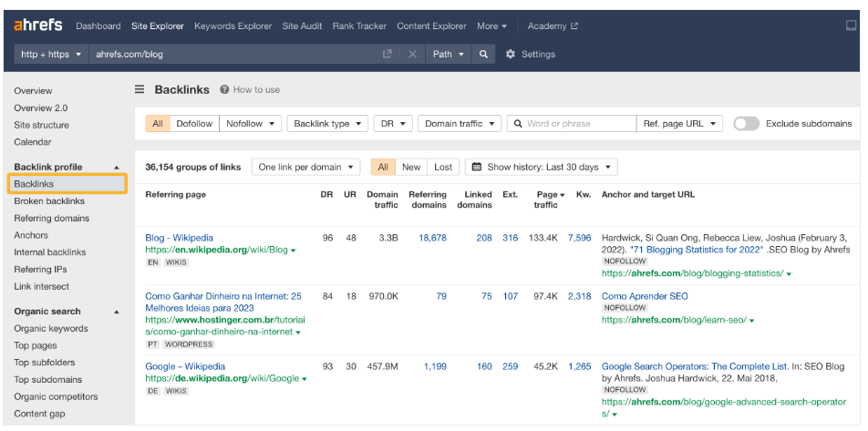This screenshot has width=868, height=431.
Task: Open Google – Wikipedia referring page
Action: pos(185,366)
